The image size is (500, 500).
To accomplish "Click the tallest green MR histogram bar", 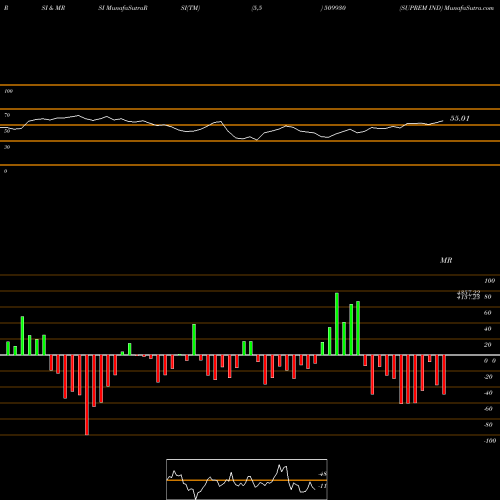I will click(x=337, y=324).
